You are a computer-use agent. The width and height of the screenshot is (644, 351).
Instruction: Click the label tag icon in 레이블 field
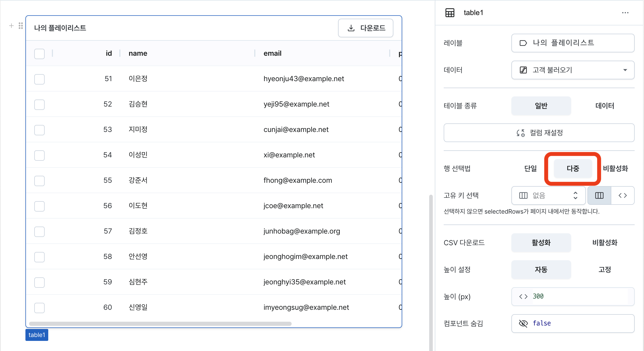click(x=523, y=43)
